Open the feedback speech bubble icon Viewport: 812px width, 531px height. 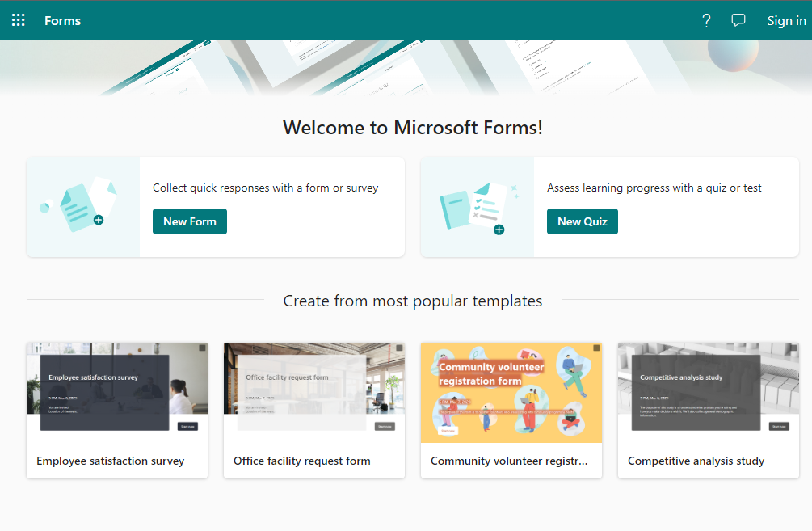(738, 20)
